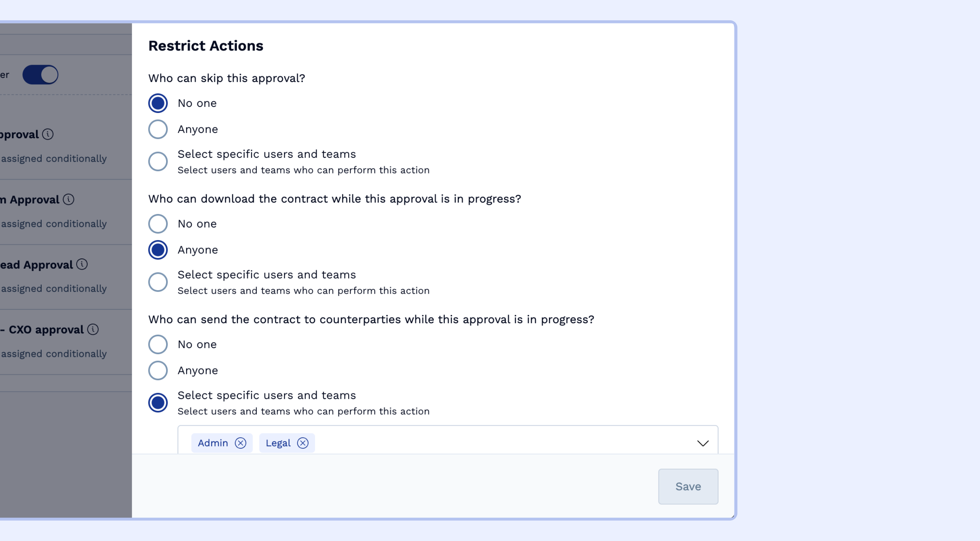Choose "Select specific users and teams" for downloading
Viewport: 980px width, 541px height.
(157, 282)
